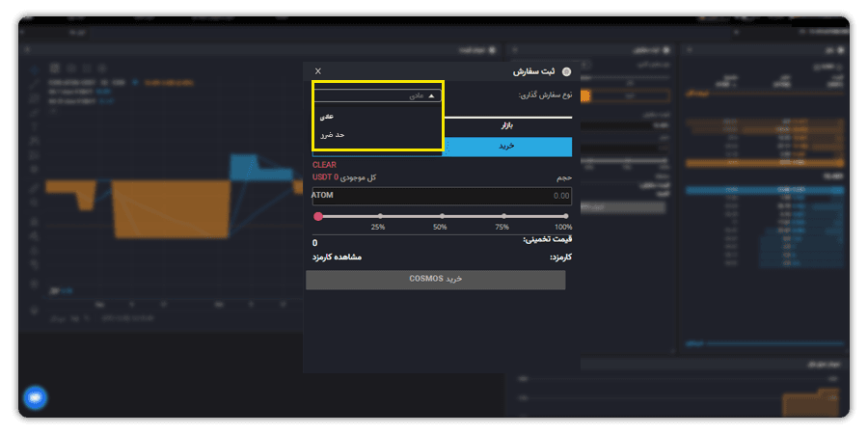
Task: Set volume slider to 100%
Action: point(566,216)
